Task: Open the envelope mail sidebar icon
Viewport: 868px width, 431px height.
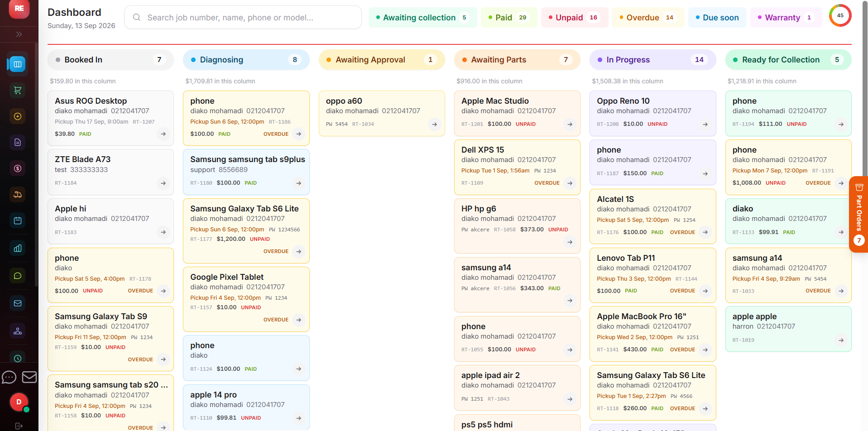Action: tap(18, 303)
